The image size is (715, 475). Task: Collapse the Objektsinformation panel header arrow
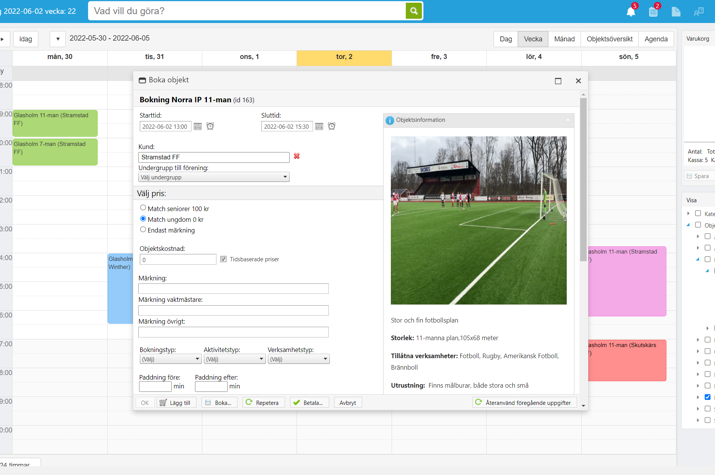click(568, 120)
